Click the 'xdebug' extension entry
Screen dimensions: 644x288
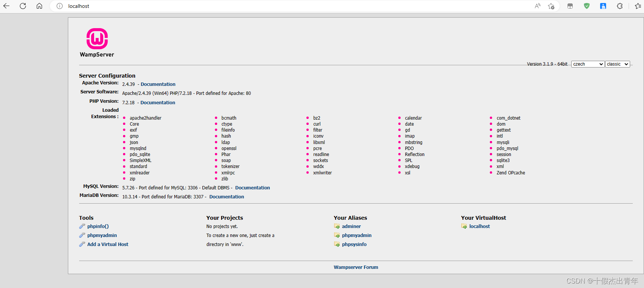(x=412, y=166)
